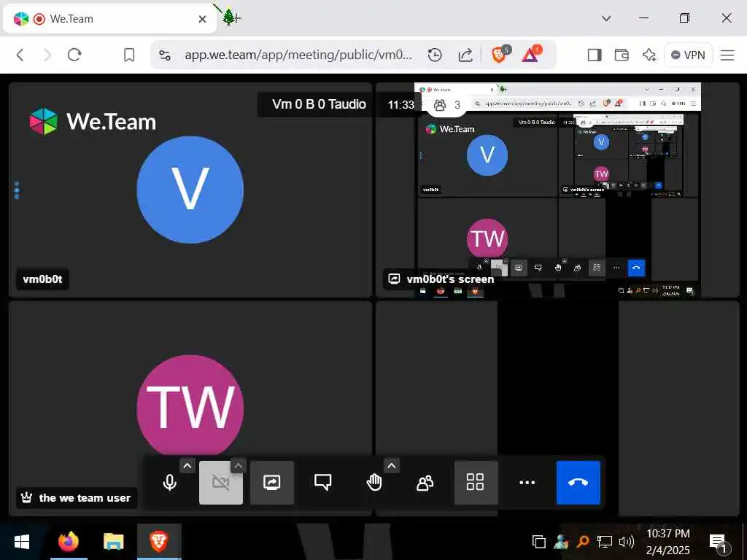Screen dimensions: 747x560
Task: Click the vm0b0t name label
Action: pyautogui.click(x=42, y=279)
